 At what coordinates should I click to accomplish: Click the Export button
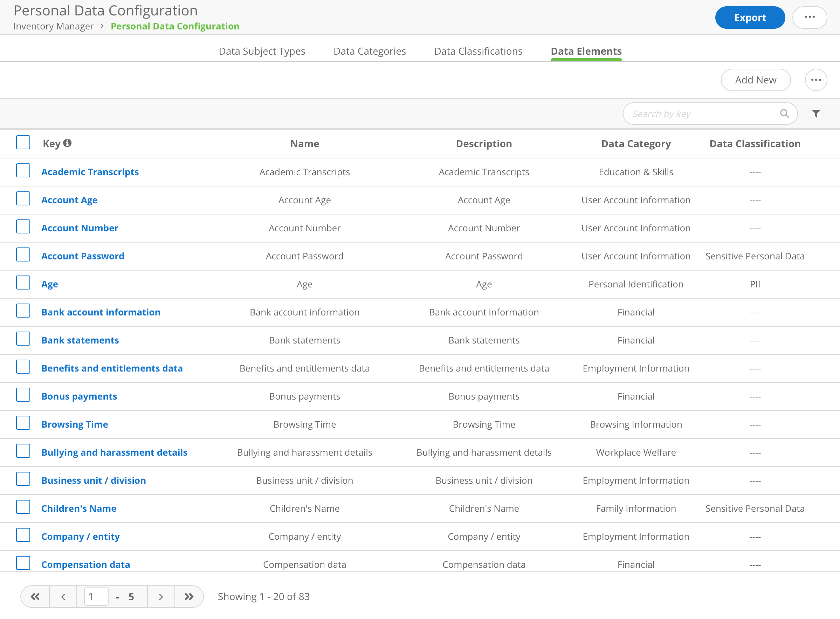750,17
